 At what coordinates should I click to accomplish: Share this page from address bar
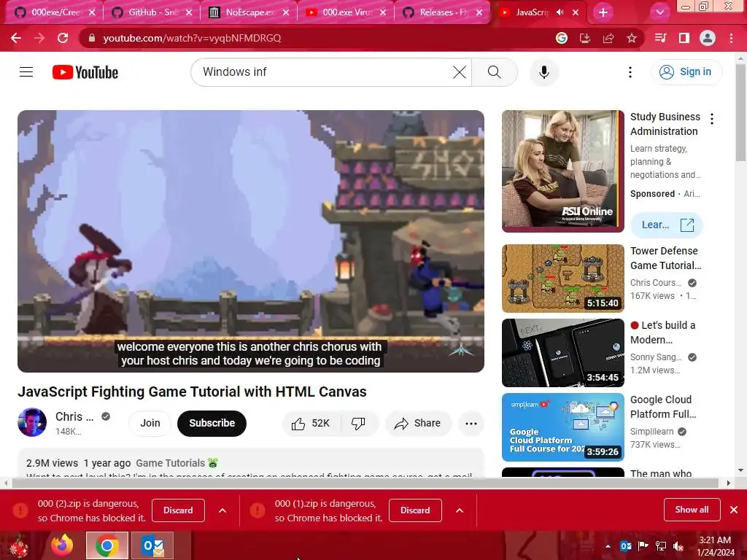(608, 38)
